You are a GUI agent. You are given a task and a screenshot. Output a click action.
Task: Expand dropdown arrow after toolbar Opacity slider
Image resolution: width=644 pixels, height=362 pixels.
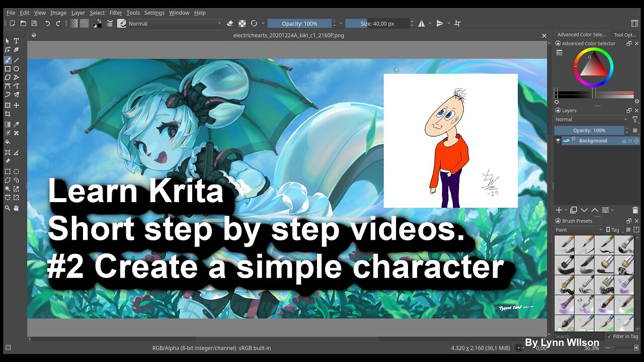tap(341, 23)
